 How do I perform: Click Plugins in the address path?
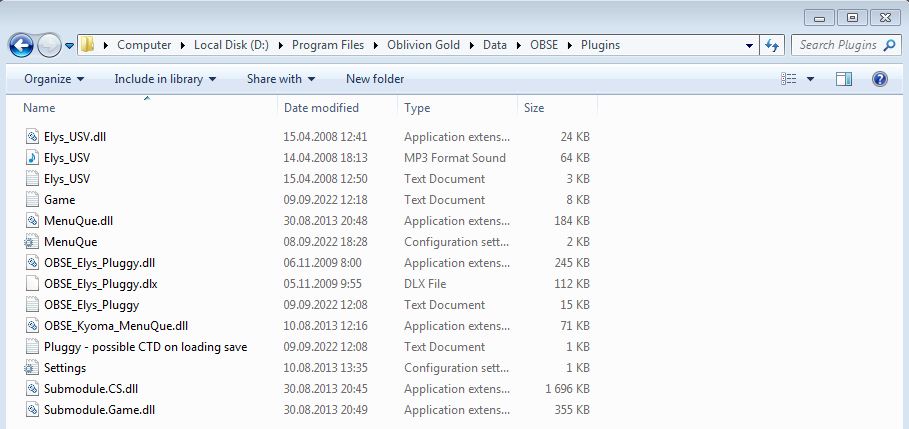coord(601,45)
